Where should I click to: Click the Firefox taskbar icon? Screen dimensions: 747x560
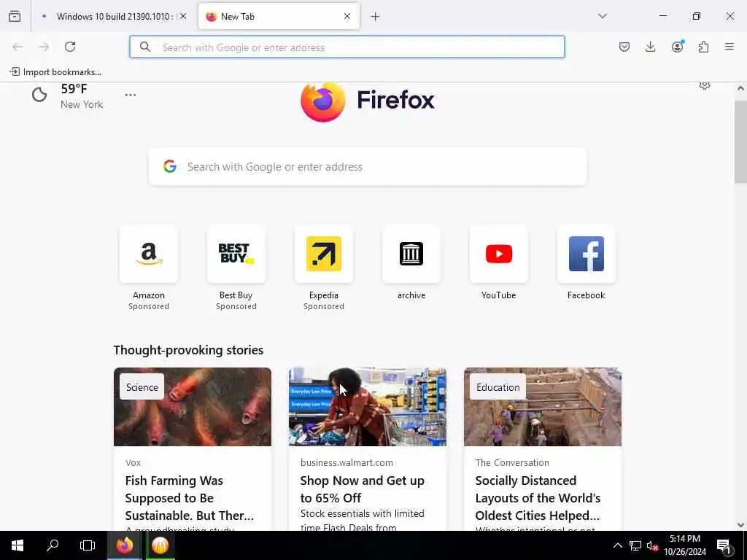[124, 545]
